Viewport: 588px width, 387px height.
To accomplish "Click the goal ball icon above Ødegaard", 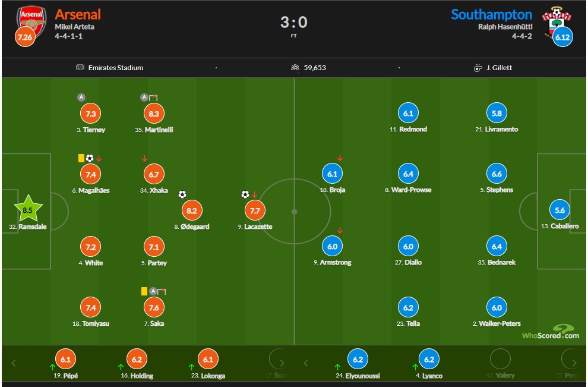I will point(182,194).
